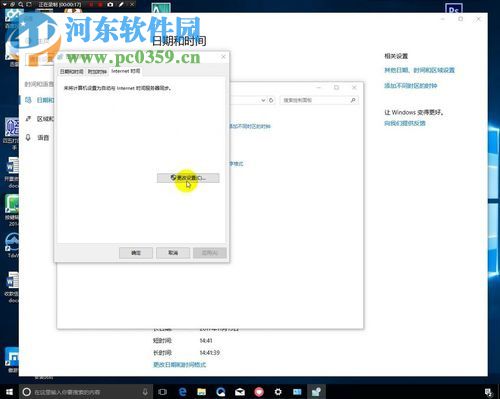Click the region icon beside 区域和语言 in the sidebar

click(x=28, y=119)
